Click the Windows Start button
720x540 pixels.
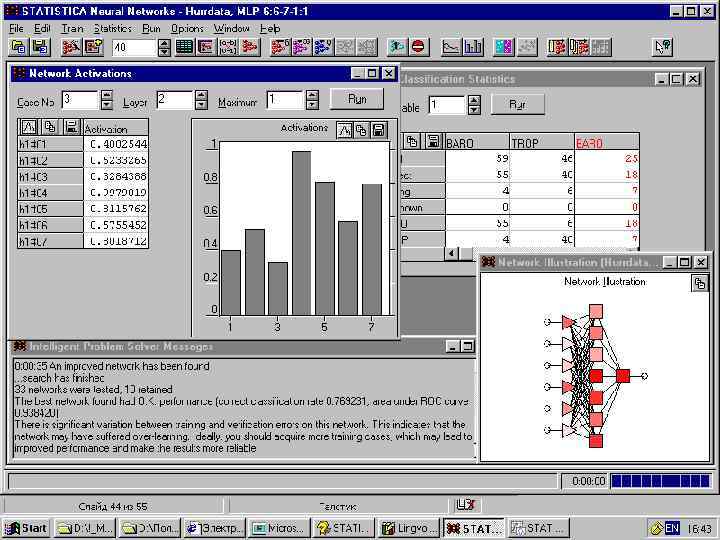tap(26, 528)
